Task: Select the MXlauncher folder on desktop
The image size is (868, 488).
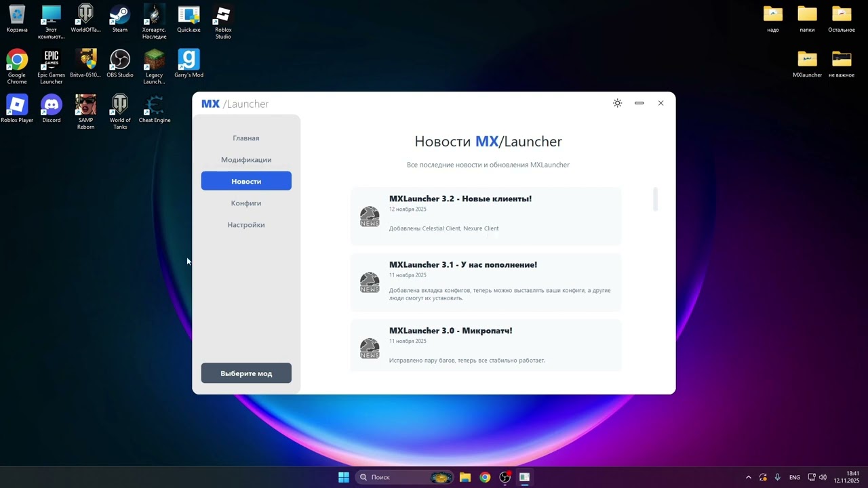Action: 807,64
